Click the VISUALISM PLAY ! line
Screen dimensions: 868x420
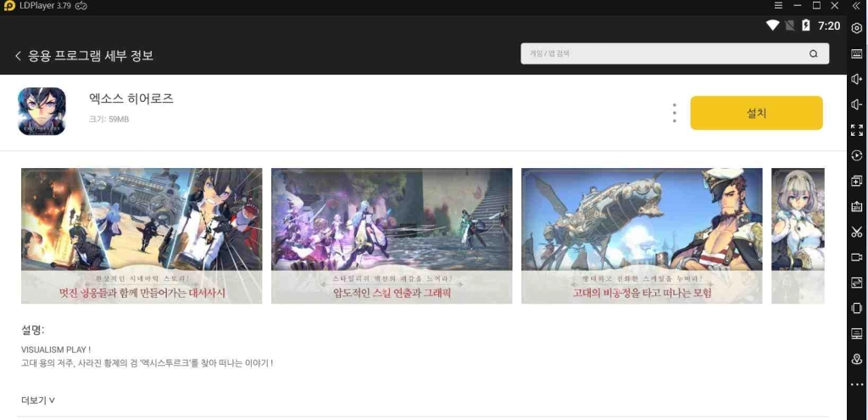[56, 350]
